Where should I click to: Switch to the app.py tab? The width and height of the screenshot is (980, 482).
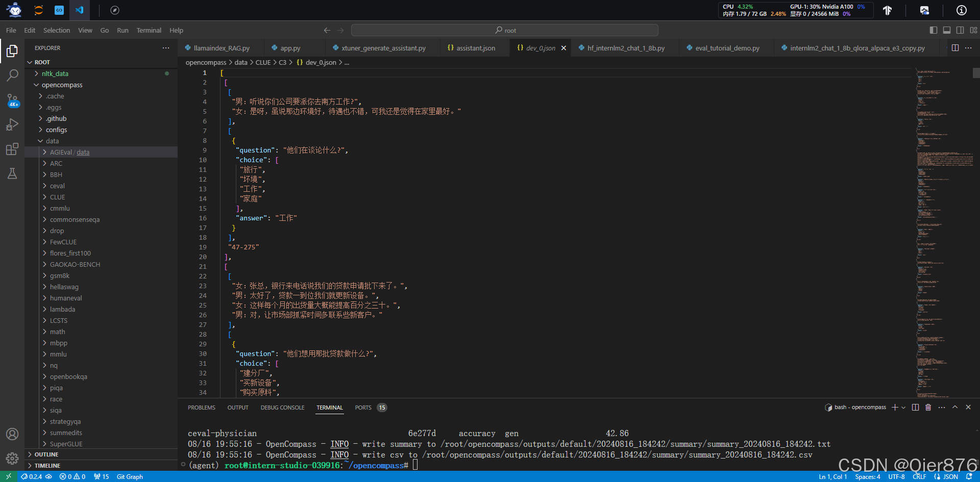click(x=290, y=48)
